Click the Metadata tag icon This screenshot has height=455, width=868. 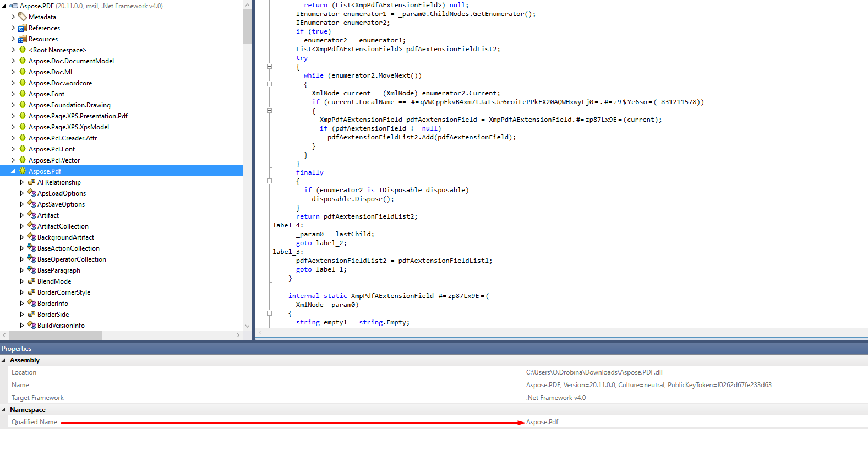point(23,17)
